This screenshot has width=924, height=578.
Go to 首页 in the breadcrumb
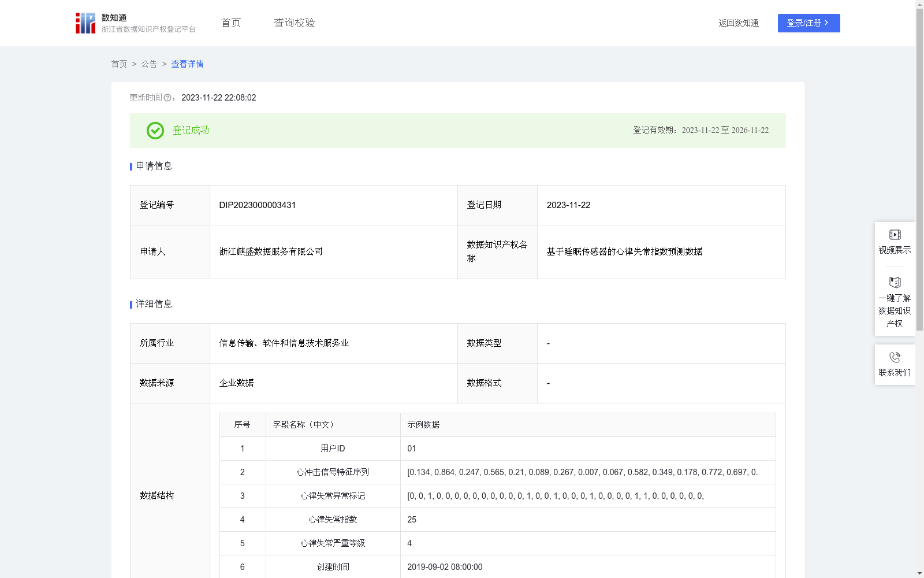(x=119, y=64)
